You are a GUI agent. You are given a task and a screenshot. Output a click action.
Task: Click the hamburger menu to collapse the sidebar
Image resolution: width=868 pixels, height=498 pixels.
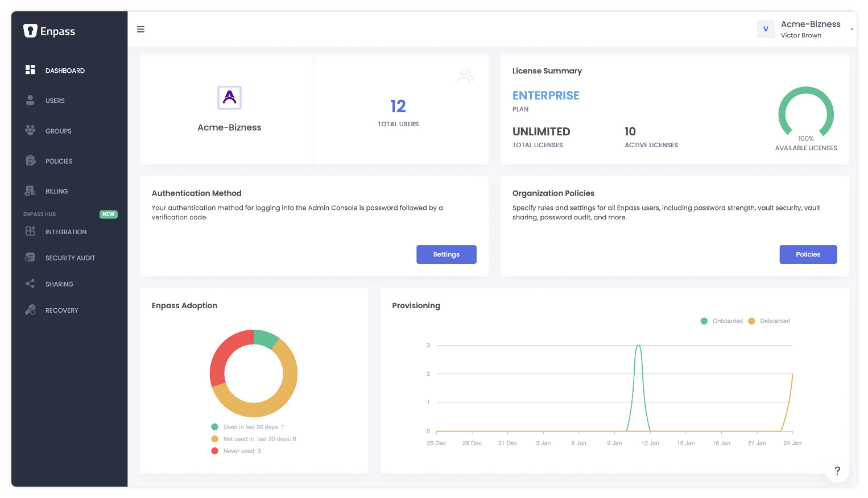click(x=140, y=29)
